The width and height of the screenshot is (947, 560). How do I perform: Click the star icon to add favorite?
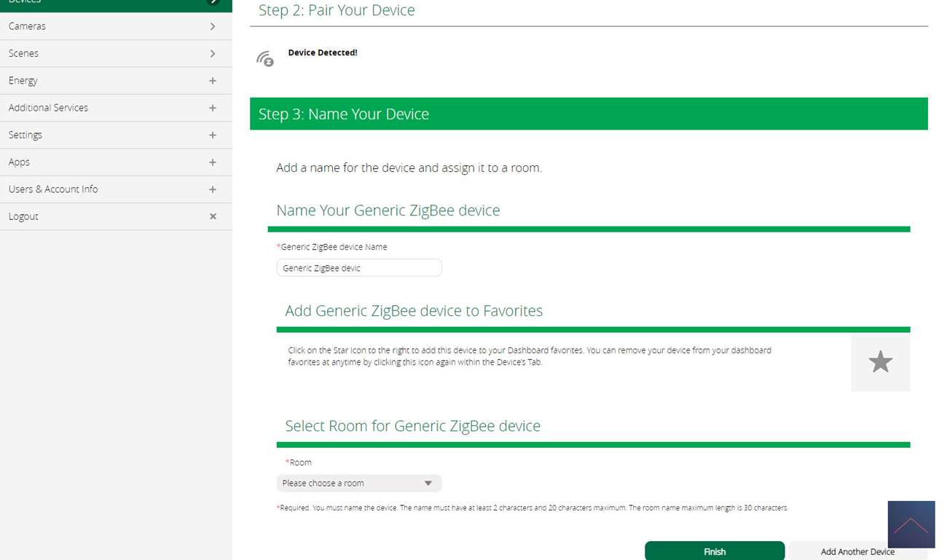(x=880, y=362)
